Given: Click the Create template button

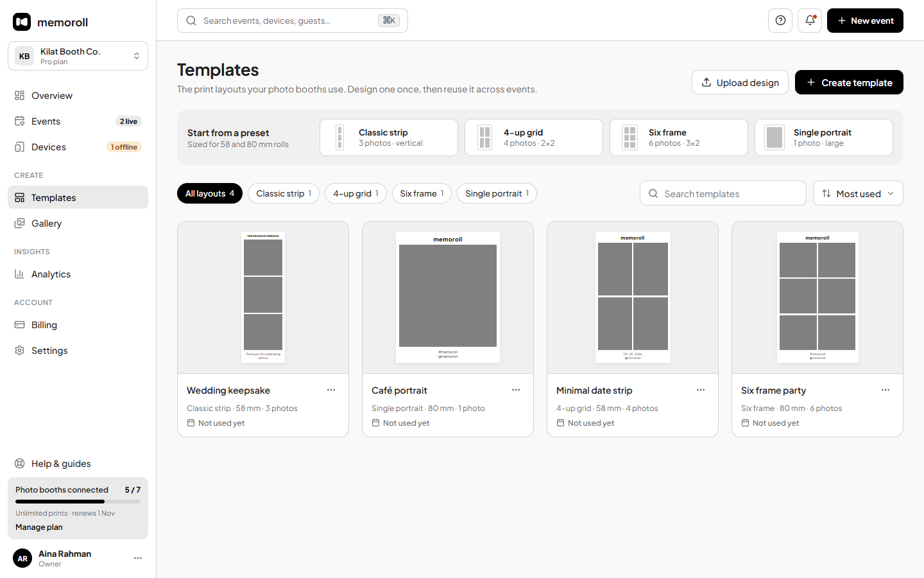Looking at the screenshot, I should coord(849,82).
